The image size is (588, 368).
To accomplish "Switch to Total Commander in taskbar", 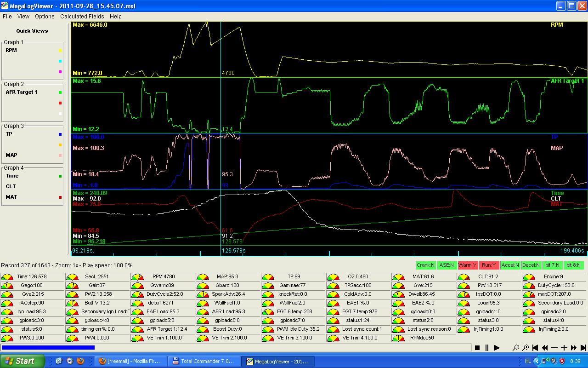I will tap(203, 361).
